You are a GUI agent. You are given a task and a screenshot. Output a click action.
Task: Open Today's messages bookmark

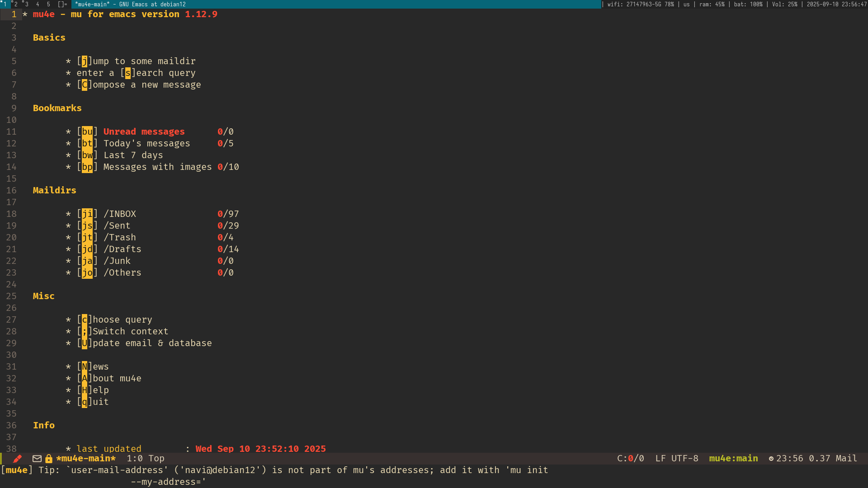coord(146,143)
